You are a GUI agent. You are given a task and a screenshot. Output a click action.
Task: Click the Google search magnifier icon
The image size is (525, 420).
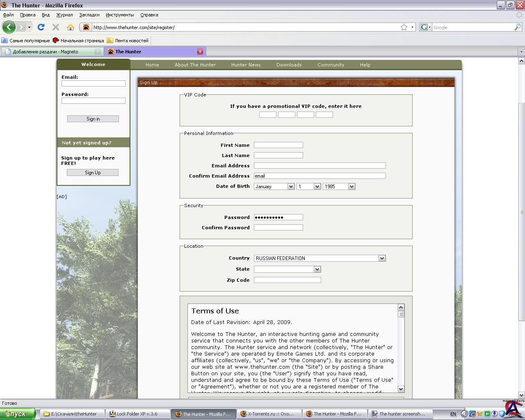[x=518, y=27]
